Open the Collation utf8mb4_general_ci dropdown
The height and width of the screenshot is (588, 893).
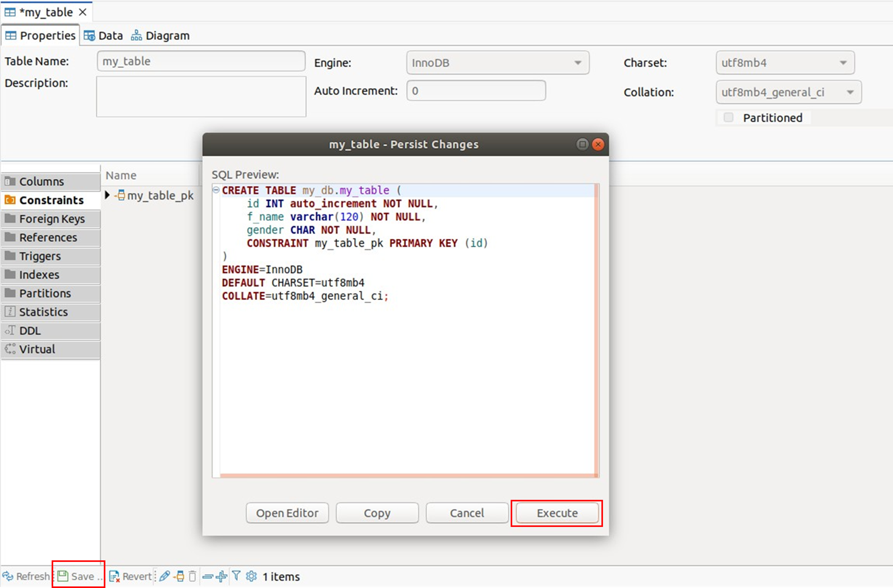788,93
